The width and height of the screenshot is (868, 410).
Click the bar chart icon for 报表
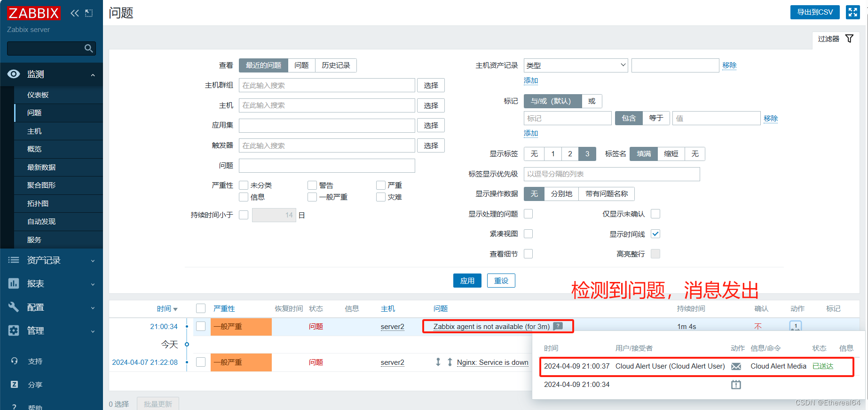14,283
